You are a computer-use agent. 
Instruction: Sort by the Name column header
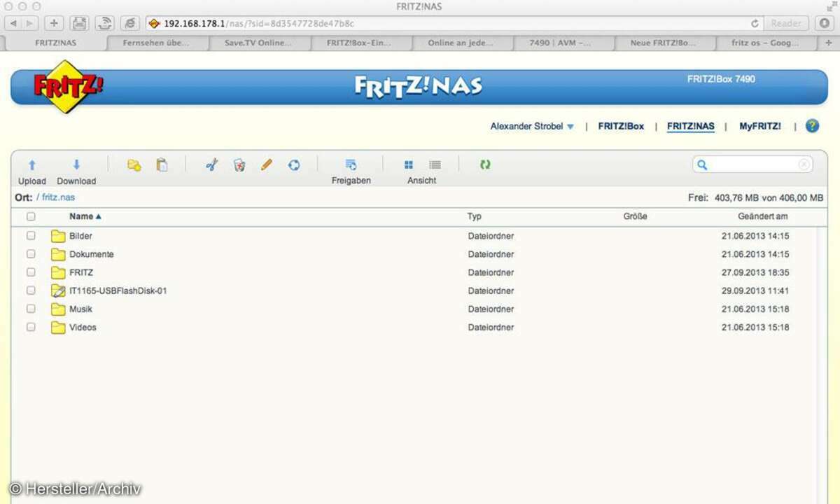(x=85, y=217)
